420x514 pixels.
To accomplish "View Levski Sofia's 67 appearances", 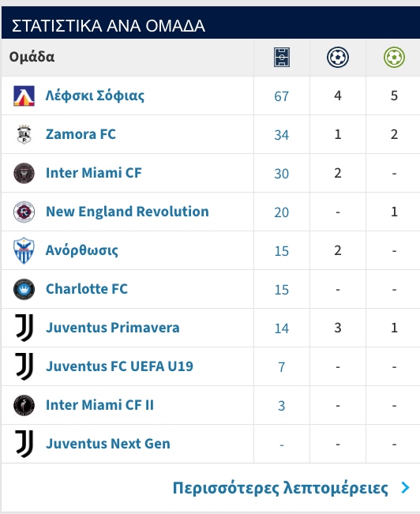I will (x=282, y=96).
